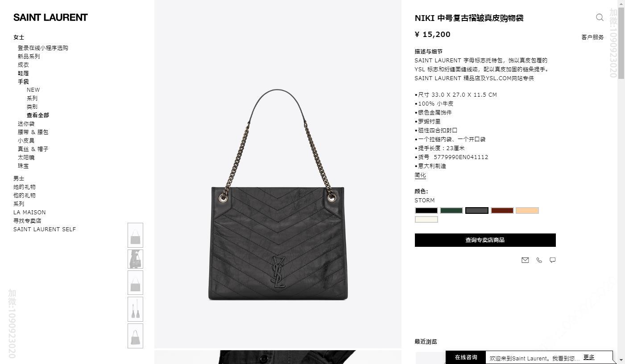
Task: Click the 在线咨询 chat tab
Action: coord(466,357)
